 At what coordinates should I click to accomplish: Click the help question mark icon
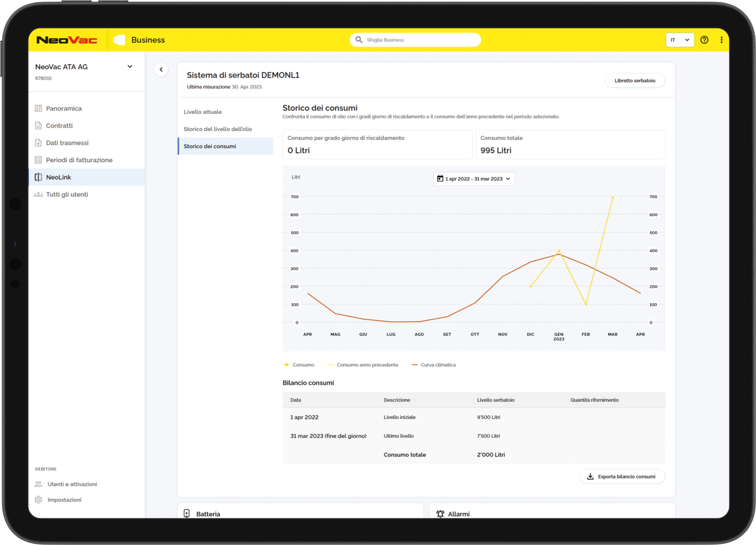pyautogui.click(x=704, y=40)
